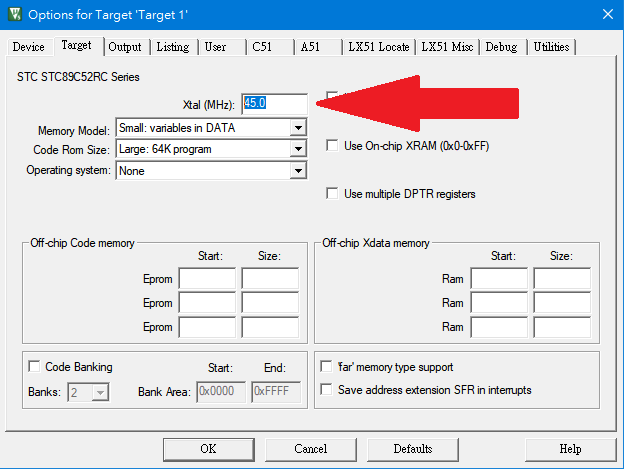Enable the Code Banking checkbox

pyautogui.click(x=35, y=367)
